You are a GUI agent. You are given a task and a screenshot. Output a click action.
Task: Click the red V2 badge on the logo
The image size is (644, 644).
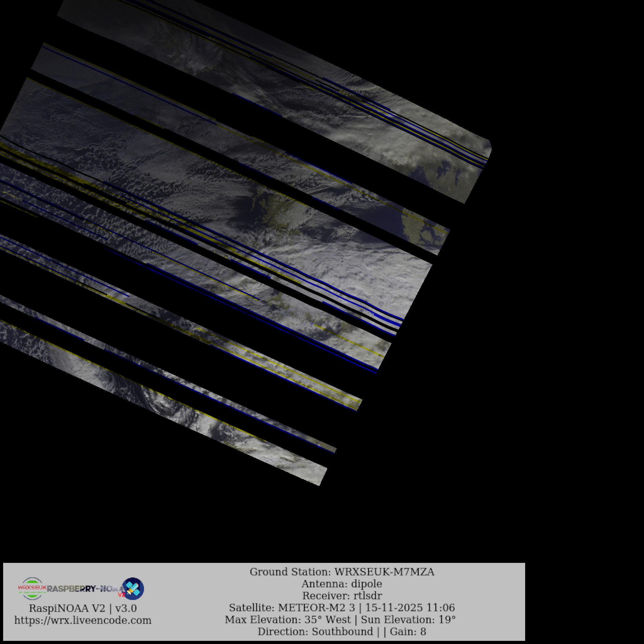coord(121,594)
